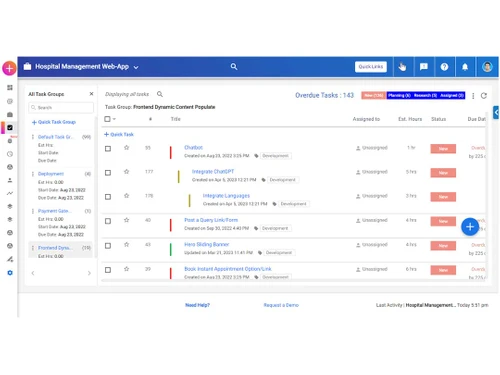This screenshot has width=500, height=375.
Task: Close the All Task Groups panel
Action: coord(91,94)
